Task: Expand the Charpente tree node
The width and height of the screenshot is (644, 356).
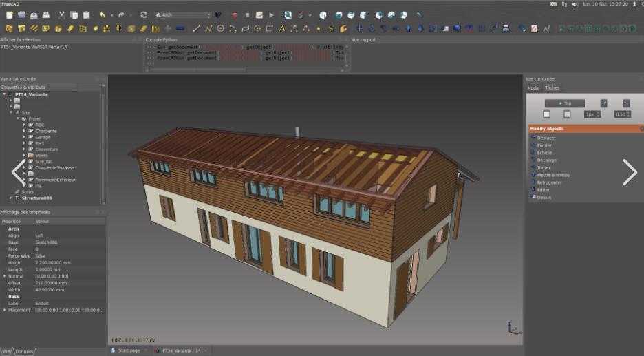Action: tap(24, 131)
